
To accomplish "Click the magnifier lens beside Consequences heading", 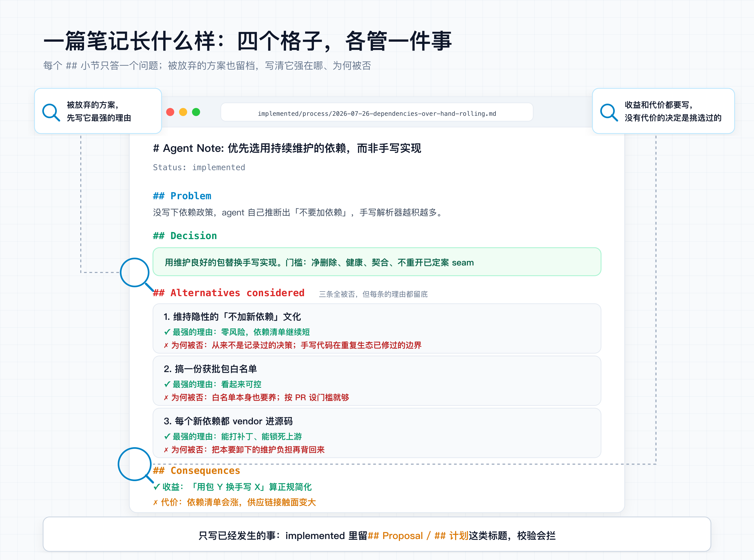I will click(135, 464).
